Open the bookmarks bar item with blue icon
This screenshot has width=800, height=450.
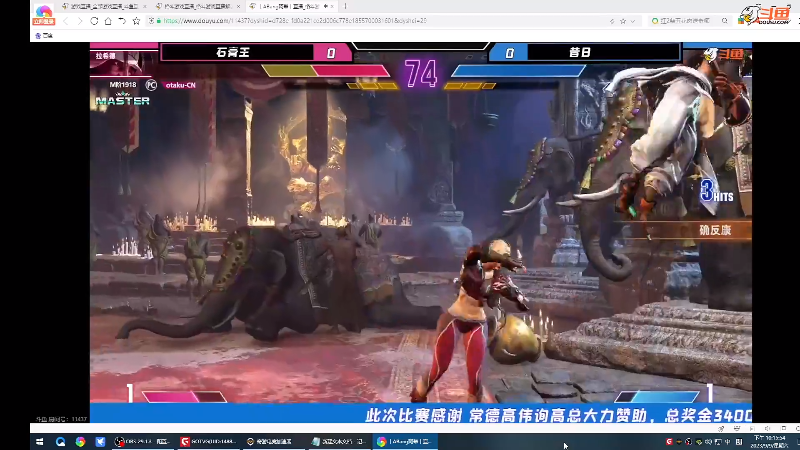[44, 36]
